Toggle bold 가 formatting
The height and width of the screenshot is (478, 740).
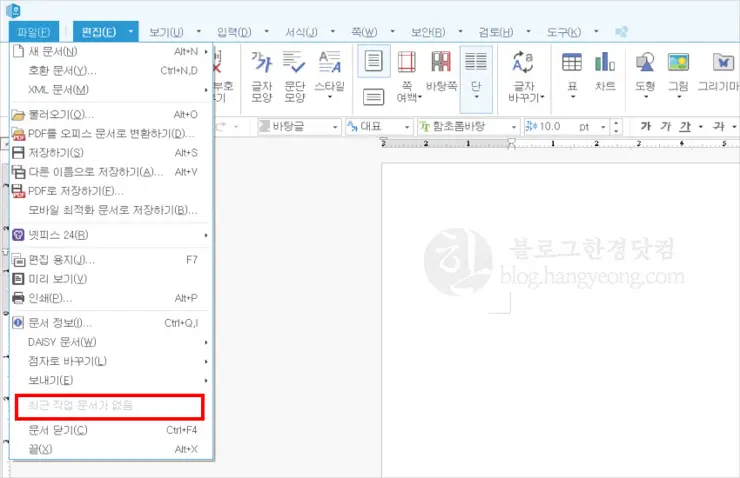coord(645,126)
